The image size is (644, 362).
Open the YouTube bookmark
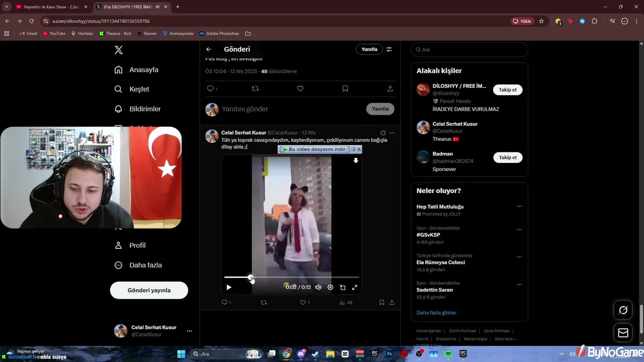[54, 34]
